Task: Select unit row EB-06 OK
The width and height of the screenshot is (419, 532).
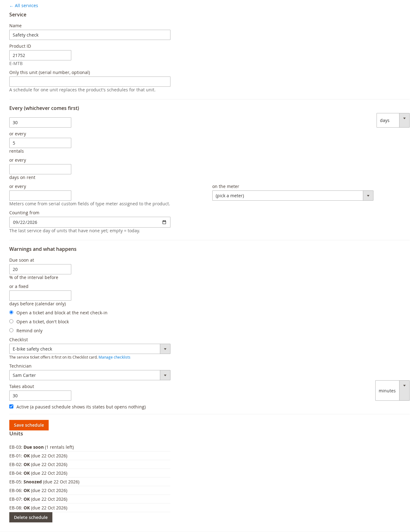Action: (x=90, y=491)
